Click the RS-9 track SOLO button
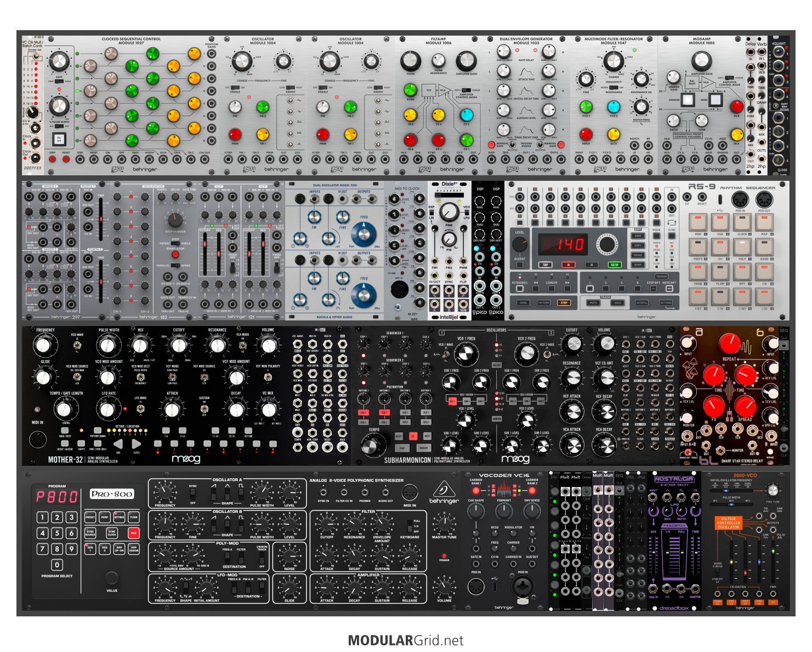Viewport: 812px width, 652px height. [617, 302]
